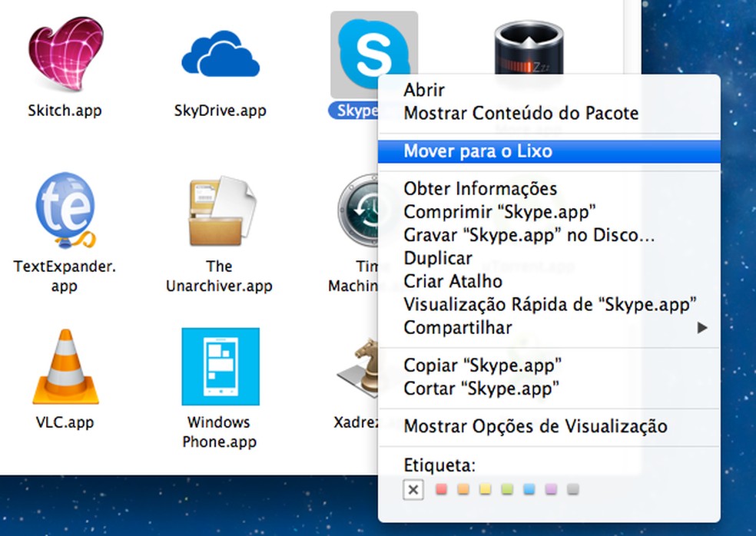This screenshot has width=756, height=536.
Task: Click the TextExpander.app file name
Action: (x=65, y=276)
